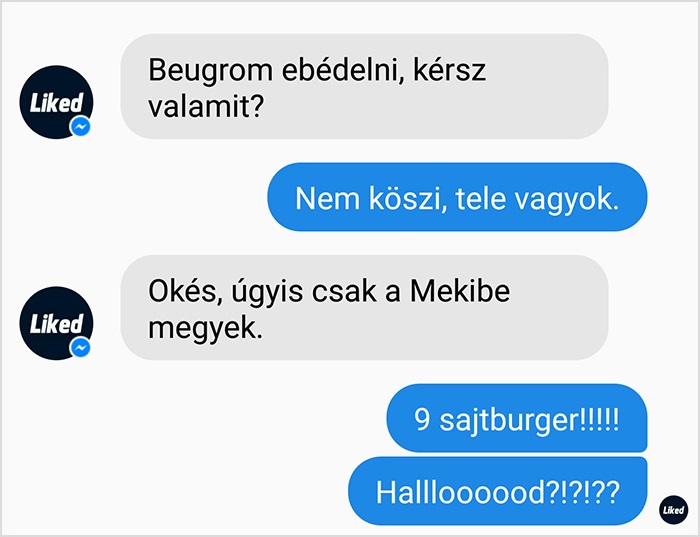Click Messenger badge on top avatar
Screen dimensions: 700x537
pos(80,127)
